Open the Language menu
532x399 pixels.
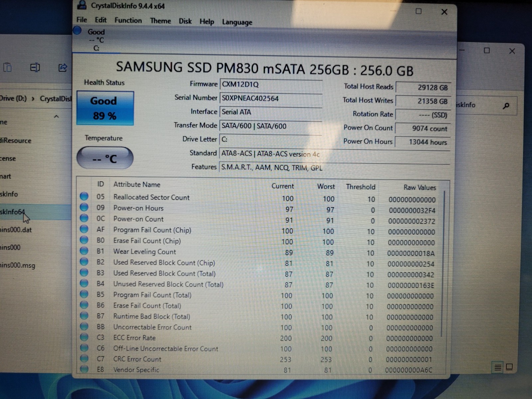pos(237,22)
